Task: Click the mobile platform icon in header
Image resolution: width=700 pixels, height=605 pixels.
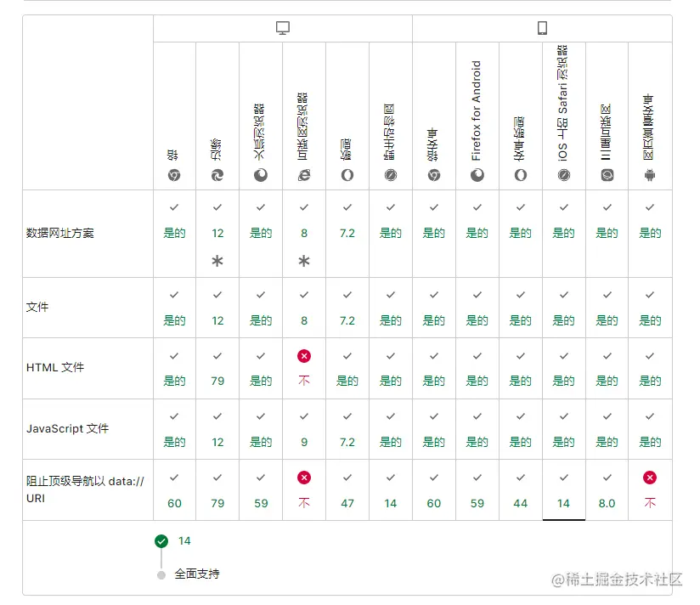Action: tap(542, 28)
